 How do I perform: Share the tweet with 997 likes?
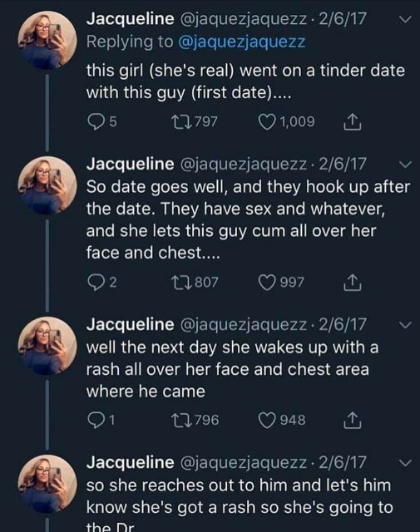point(352,283)
